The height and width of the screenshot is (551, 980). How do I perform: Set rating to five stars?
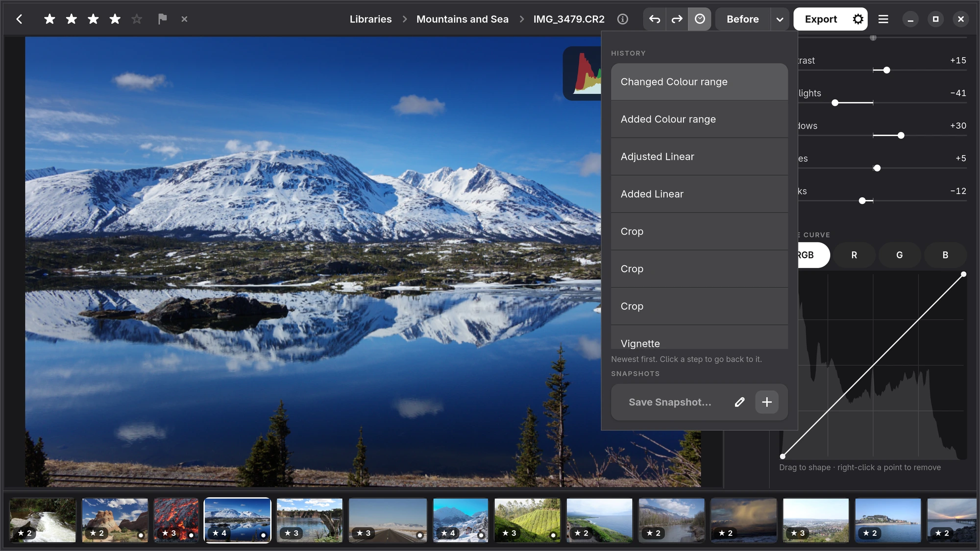point(137,19)
